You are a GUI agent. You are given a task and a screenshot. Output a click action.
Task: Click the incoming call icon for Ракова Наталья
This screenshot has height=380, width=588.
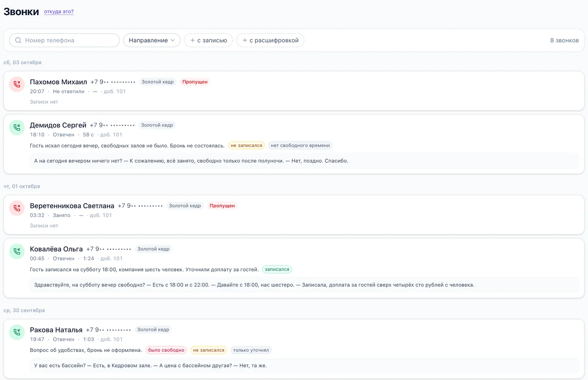coord(17,332)
